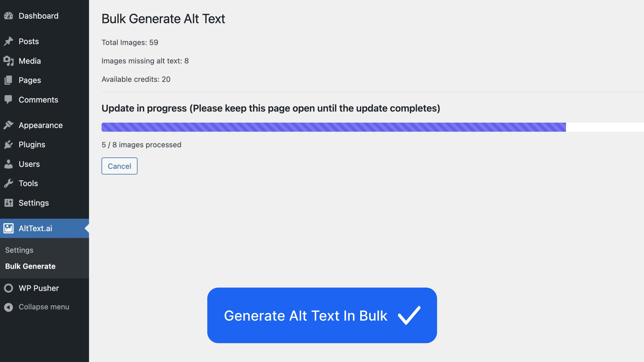Click the Posts pushpin icon
Image resolution: width=644 pixels, height=362 pixels.
8,41
